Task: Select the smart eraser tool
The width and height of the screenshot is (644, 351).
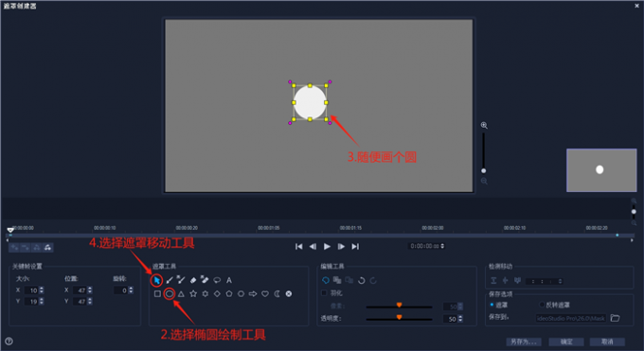Action: (x=205, y=280)
